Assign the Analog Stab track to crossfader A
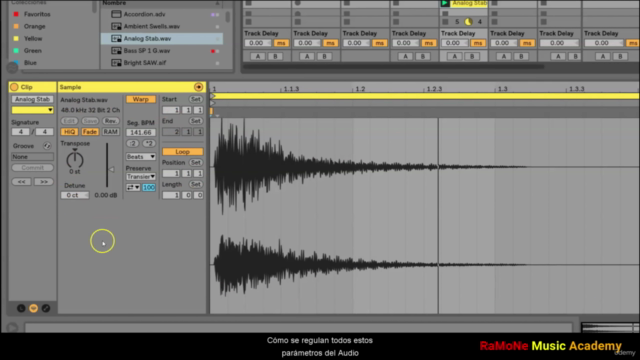The width and height of the screenshot is (640, 360). (x=454, y=56)
